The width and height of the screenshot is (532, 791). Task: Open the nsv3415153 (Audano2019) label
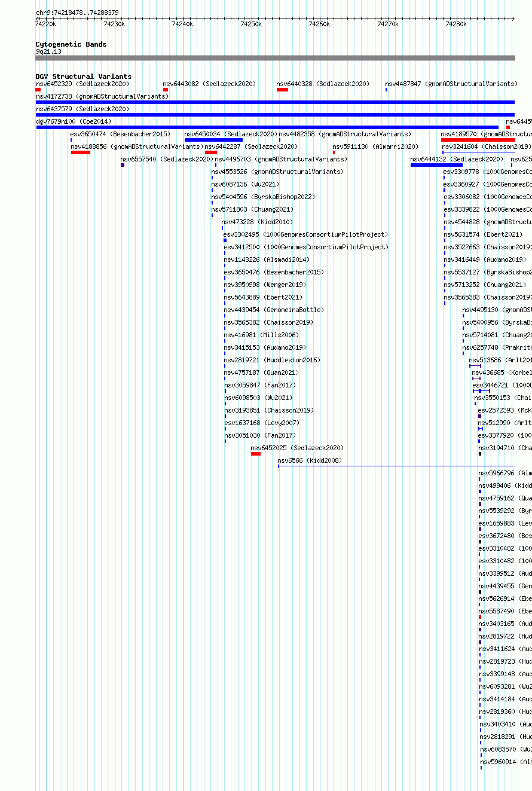265,347
